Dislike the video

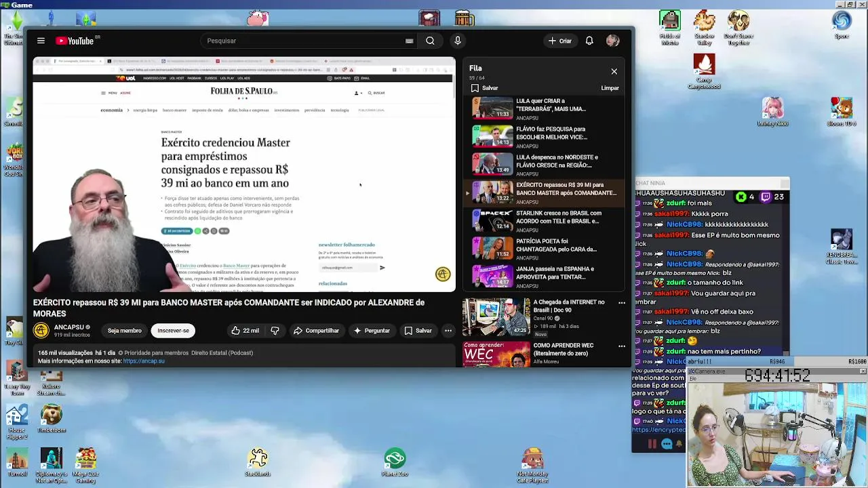click(275, 331)
